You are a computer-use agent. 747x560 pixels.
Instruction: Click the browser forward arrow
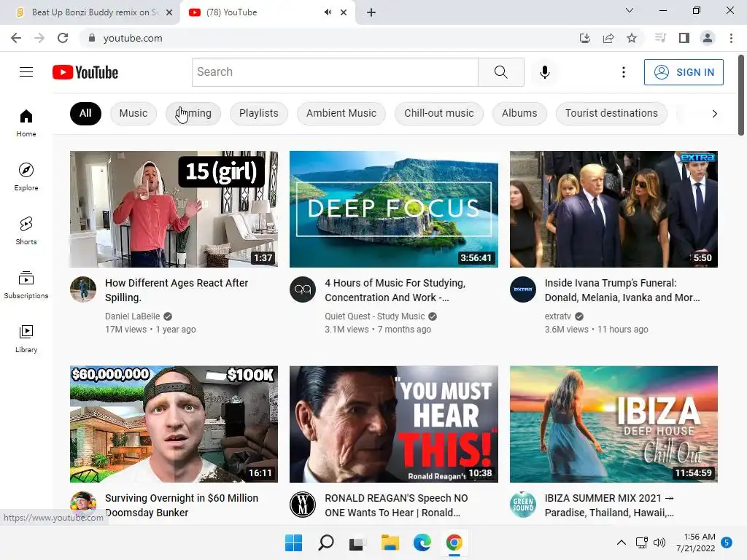coord(39,38)
